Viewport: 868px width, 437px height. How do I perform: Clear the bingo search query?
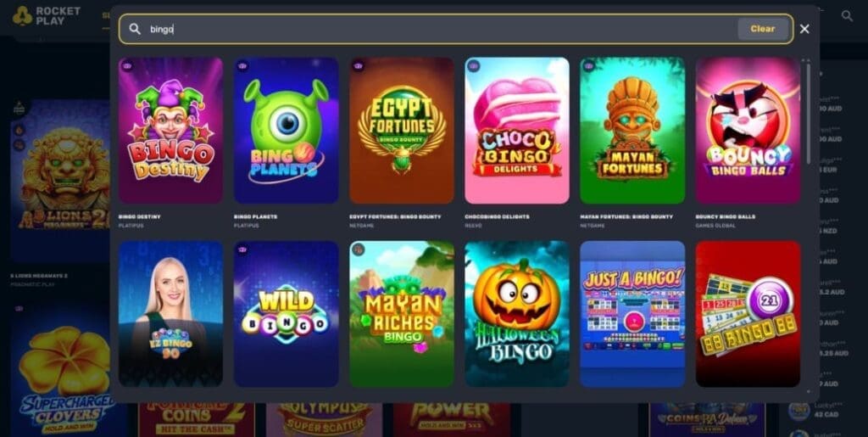click(x=762, y=29)
